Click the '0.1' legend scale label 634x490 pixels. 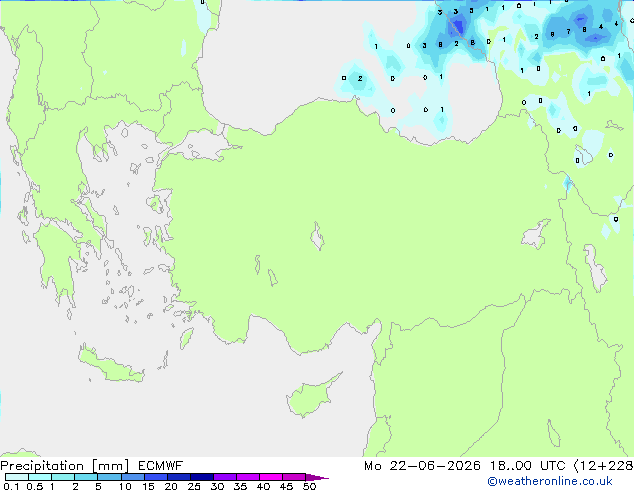[11, 486]
